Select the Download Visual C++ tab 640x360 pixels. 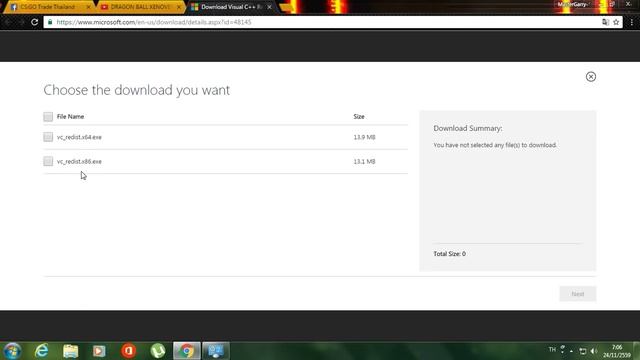[x=231, y=7]
